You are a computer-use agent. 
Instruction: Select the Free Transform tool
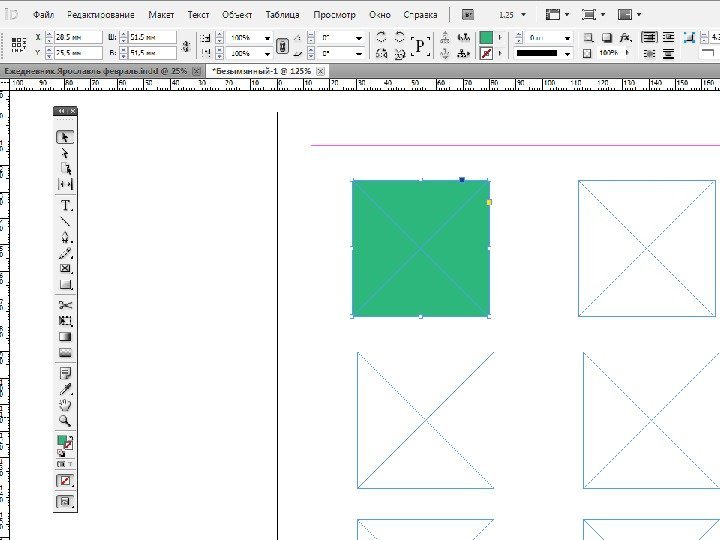pyautogui.click(x=65, y=321)
